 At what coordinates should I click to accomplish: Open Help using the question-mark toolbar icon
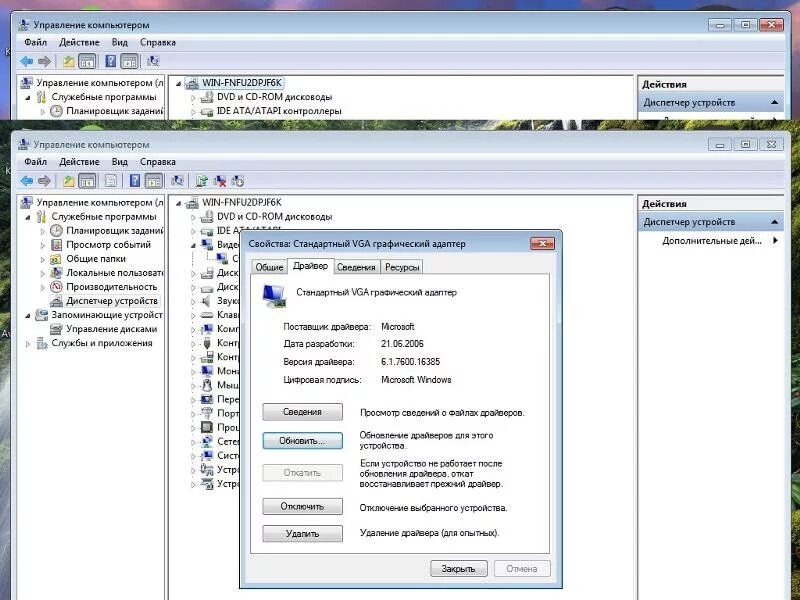point(135,181)
